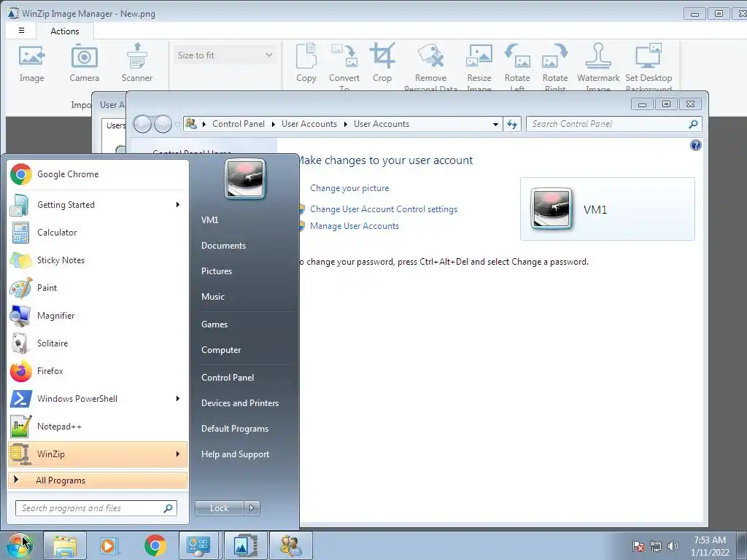The image size is (747, 560).
Task: Click the Lock button
Action: coord(219,508)
